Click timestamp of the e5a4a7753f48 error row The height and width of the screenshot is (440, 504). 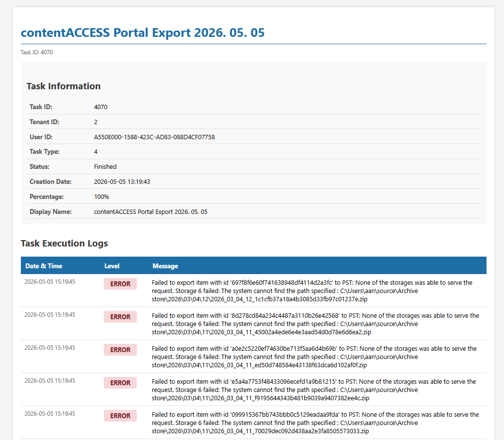click(50, 381)
